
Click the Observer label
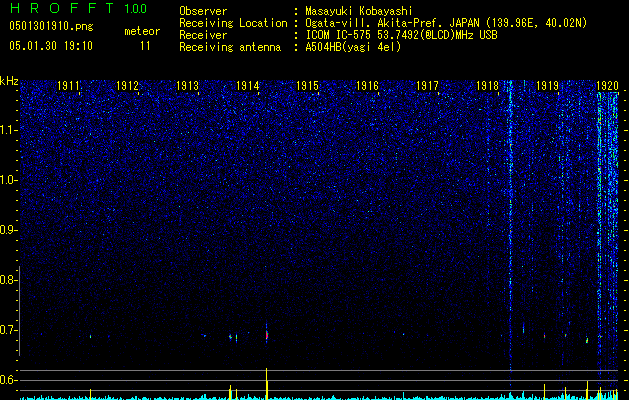coord(203,11)
